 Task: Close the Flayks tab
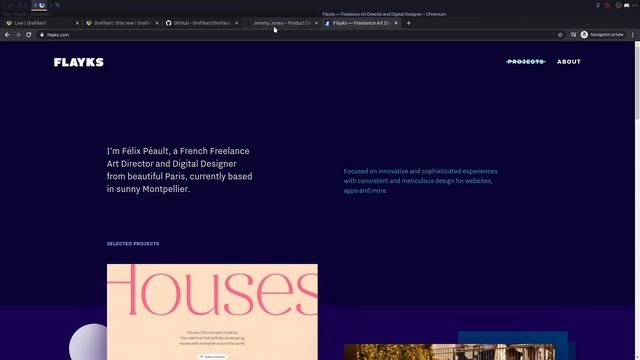pyautogui.click(x=396, y=23)
